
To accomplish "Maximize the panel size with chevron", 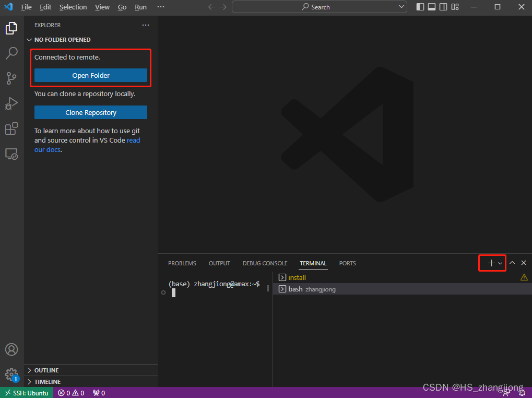I will click(512, 263).
